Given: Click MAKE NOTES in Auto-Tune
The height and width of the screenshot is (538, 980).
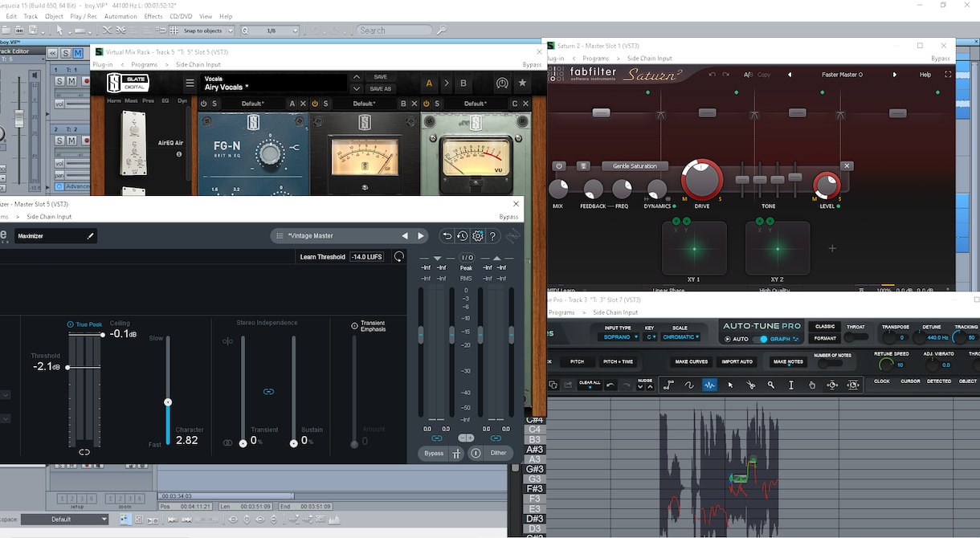Looking at the screenshot, I should [x=788, y=362].
